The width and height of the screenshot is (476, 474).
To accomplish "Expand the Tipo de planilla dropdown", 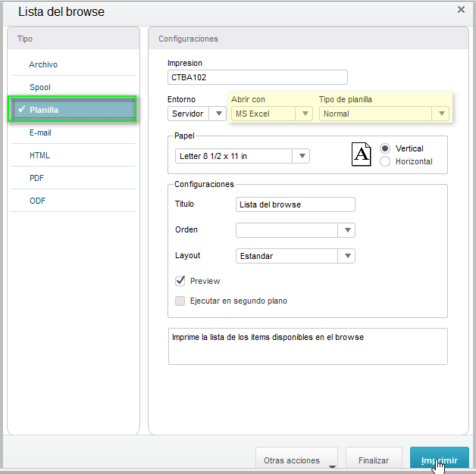I will [384, 114].
